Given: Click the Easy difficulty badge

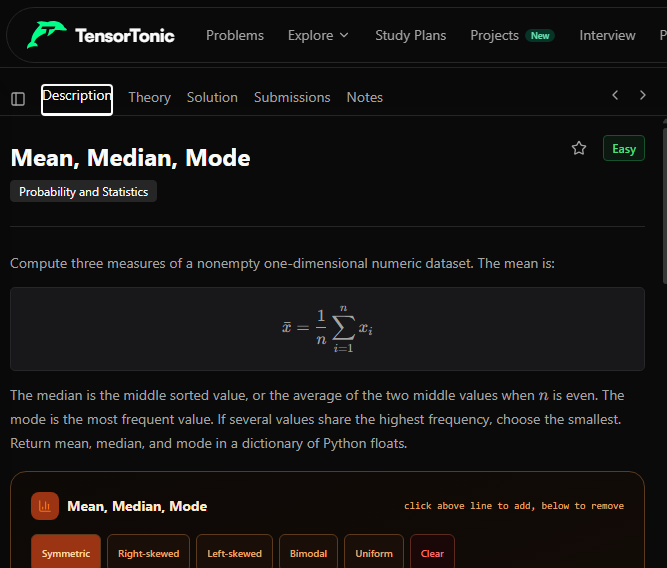Looking at the screenshot, I should coord(624,148).
